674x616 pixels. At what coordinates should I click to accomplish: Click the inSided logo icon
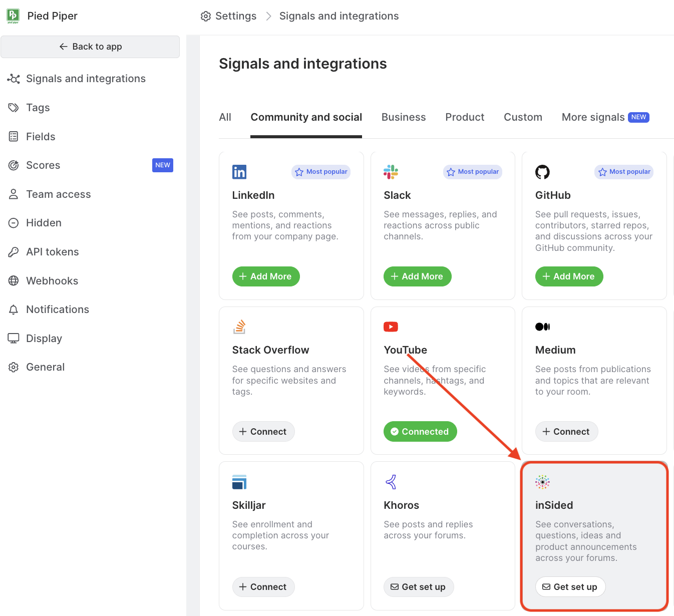(542, 482)
